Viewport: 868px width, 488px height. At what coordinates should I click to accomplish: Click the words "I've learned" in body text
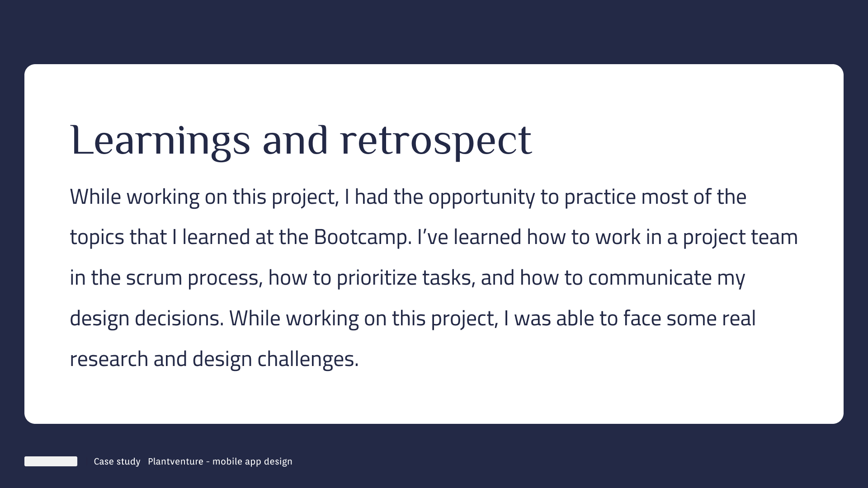[469, 237]
